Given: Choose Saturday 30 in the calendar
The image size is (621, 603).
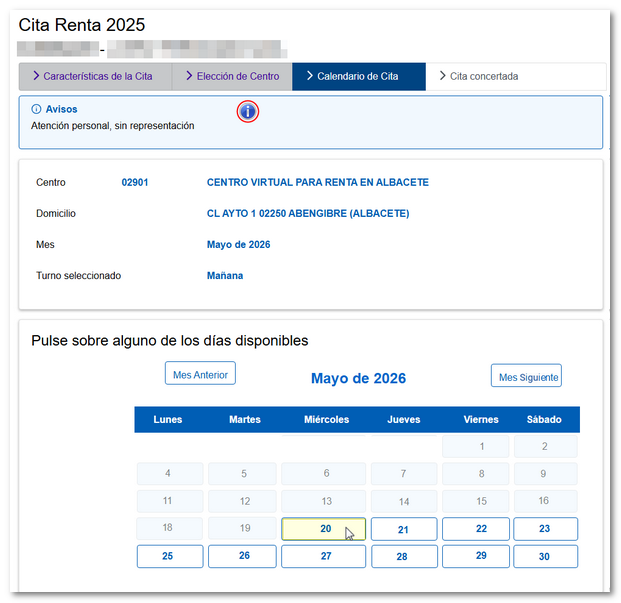Looking at the screenshot, I should click(545, 556).
